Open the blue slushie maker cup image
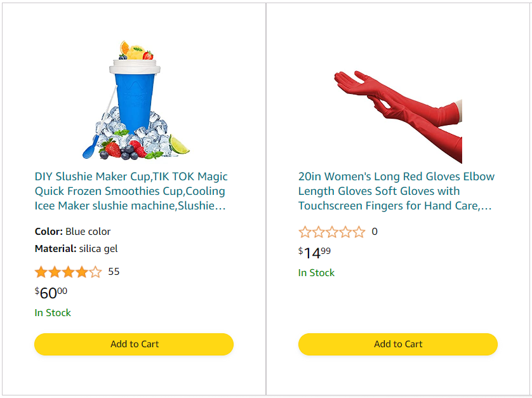This screenshot has width=532, height=398. click(x=135, y=100)
